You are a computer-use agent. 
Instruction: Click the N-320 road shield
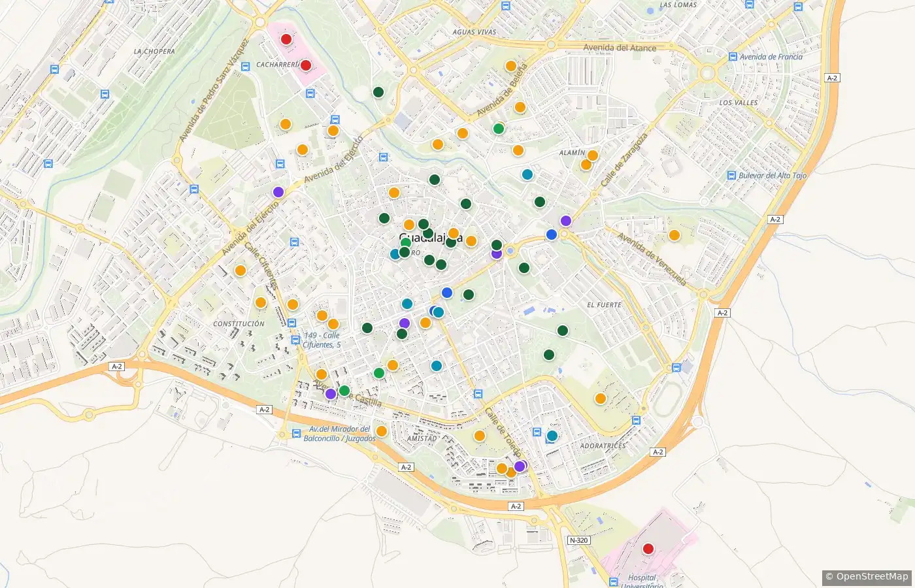[578, 540]
